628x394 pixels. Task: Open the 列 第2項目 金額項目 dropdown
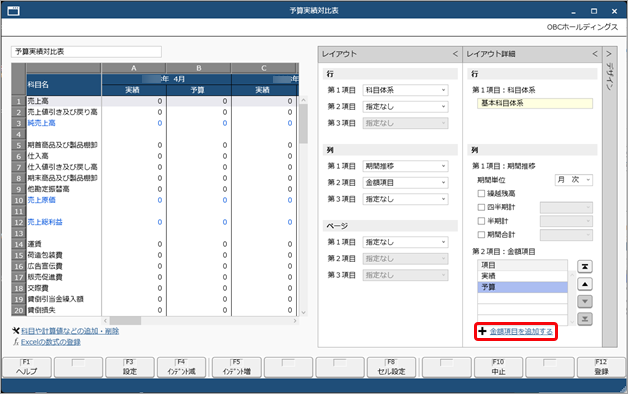coord(405,183)
